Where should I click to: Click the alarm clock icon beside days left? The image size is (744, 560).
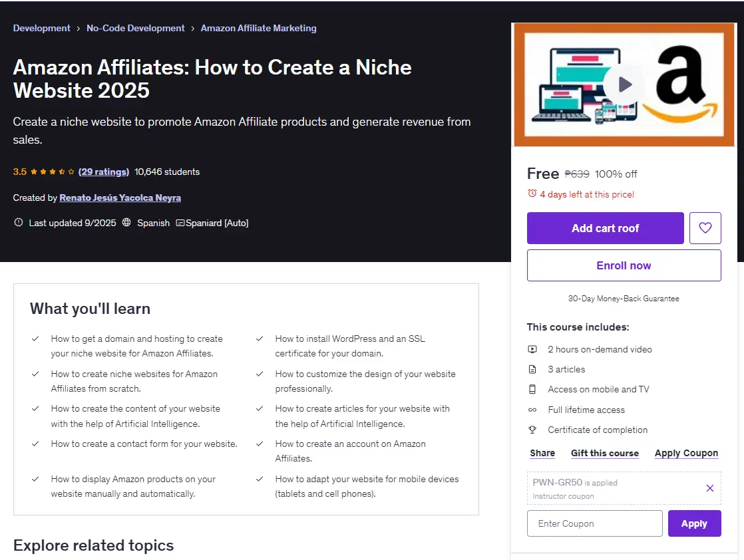(532, 194)
